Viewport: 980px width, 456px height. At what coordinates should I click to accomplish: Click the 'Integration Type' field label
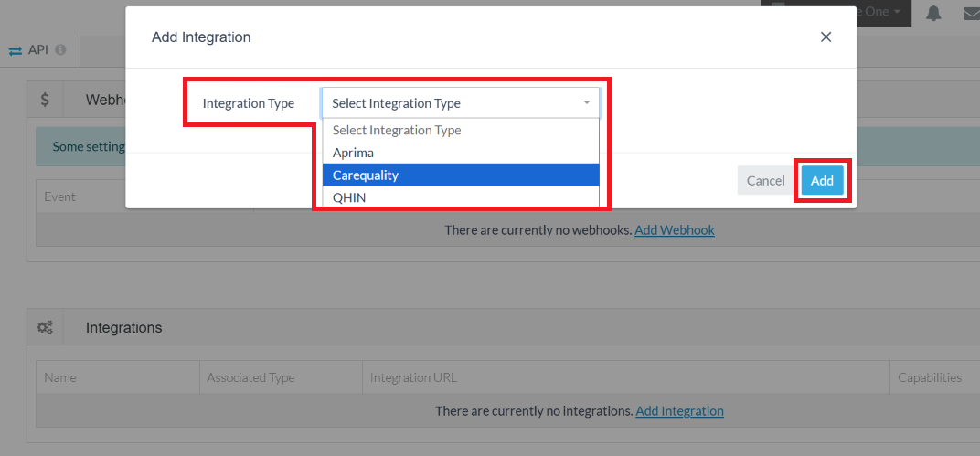(248, 103)
